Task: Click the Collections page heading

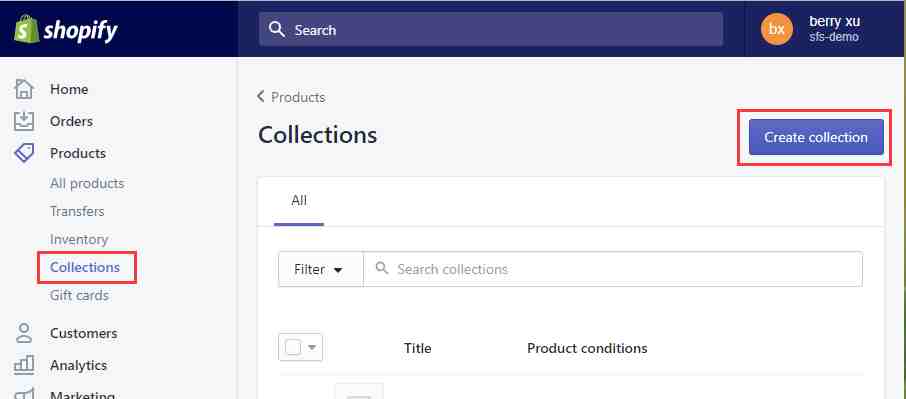Action: point(318,135)
